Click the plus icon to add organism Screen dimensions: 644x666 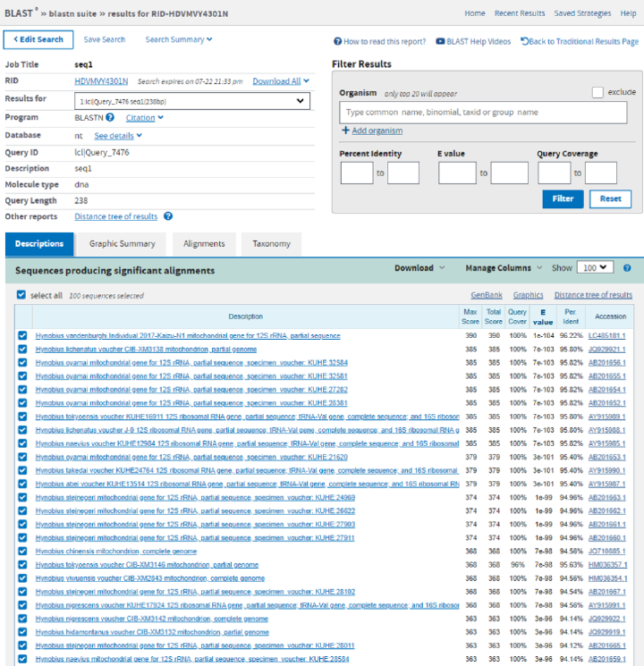pyautogui.click(x=345, y=131)
